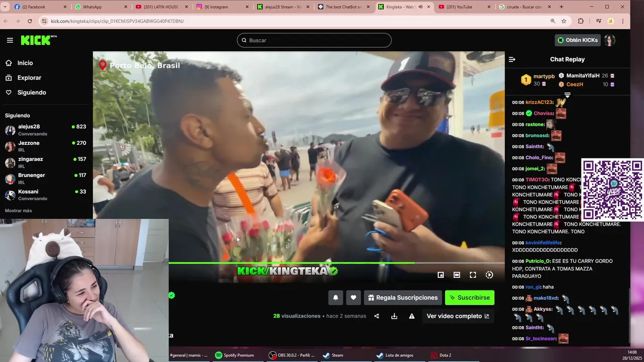This screenshot has width=644, height=362.
Task: Click the Yape QR code overlay
Action: point(612,190)
